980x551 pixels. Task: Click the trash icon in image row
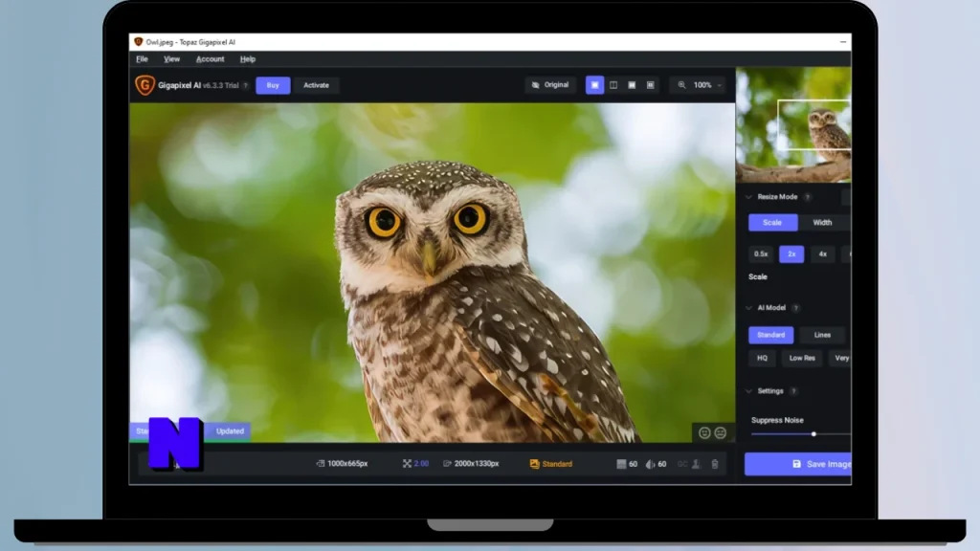(x=715, y=464)
